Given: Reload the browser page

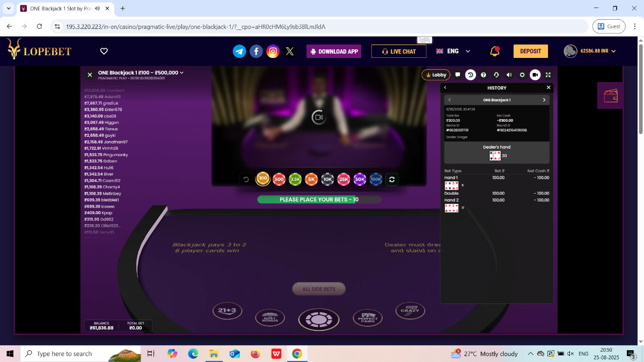Looking at the screenshot, I should click(39, 26).
